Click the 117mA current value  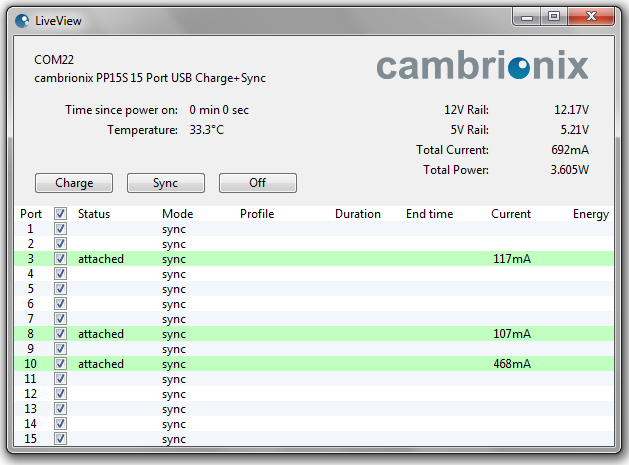point(512,259)
